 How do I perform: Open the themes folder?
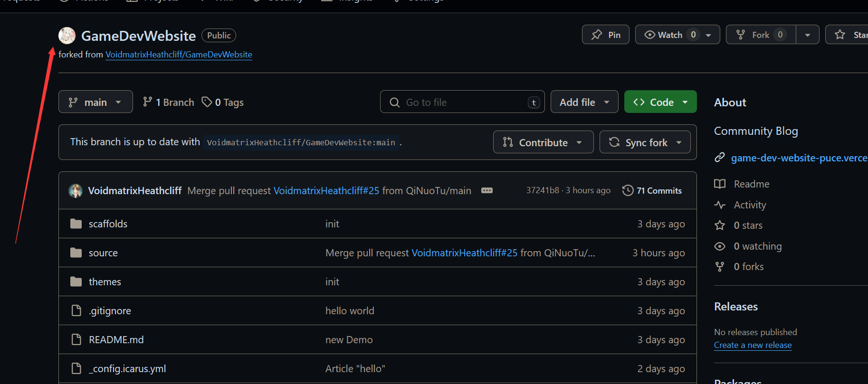[105, 281]
